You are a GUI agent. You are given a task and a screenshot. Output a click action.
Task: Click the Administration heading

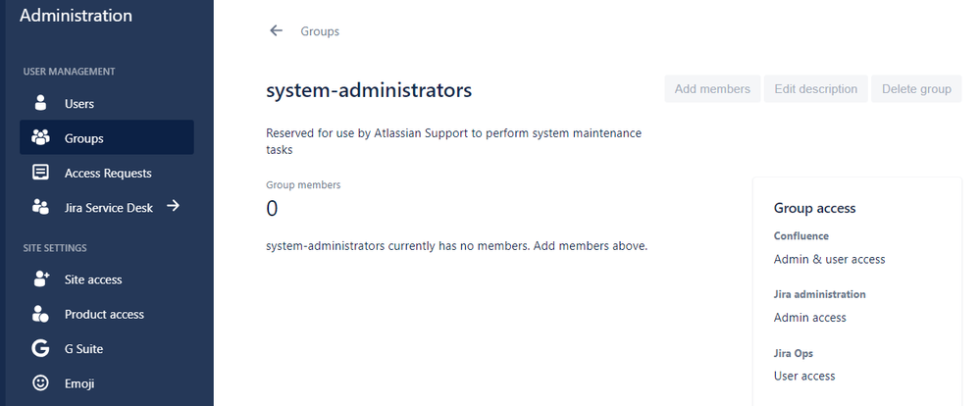pos(76,16)
